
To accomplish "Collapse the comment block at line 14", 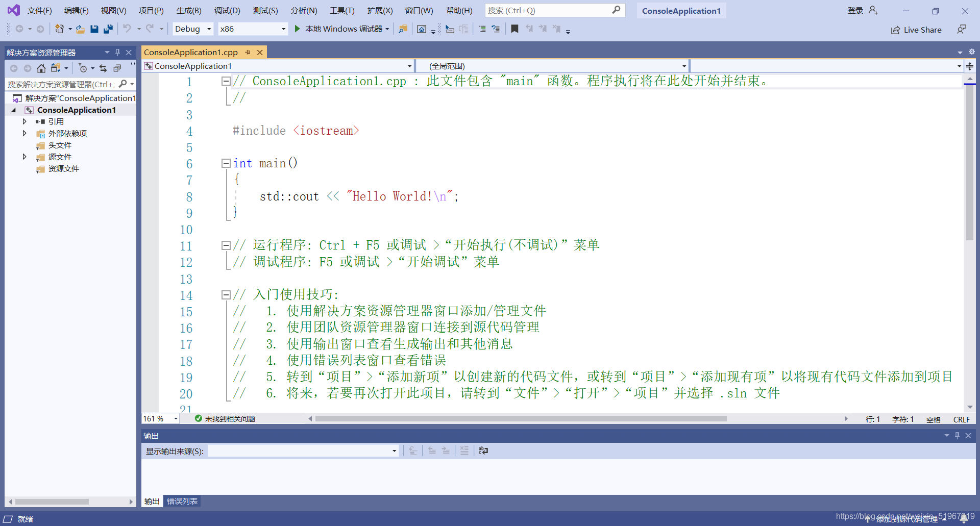I will tap(226, 294).
